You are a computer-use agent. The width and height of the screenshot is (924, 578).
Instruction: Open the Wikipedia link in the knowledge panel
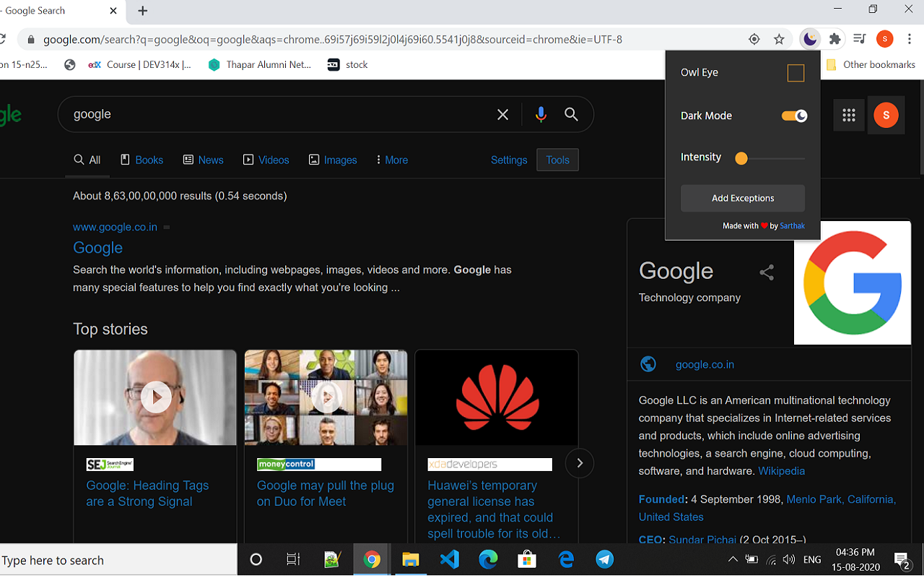781,470
